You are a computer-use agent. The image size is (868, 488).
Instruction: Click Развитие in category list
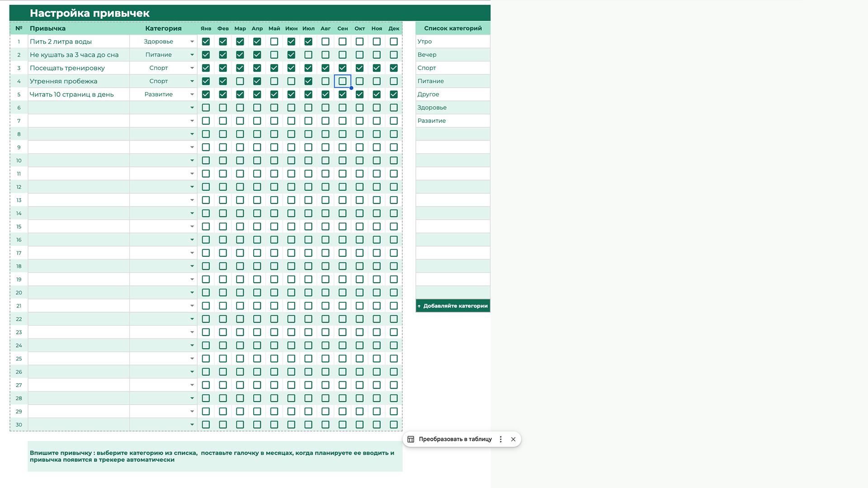453,121
